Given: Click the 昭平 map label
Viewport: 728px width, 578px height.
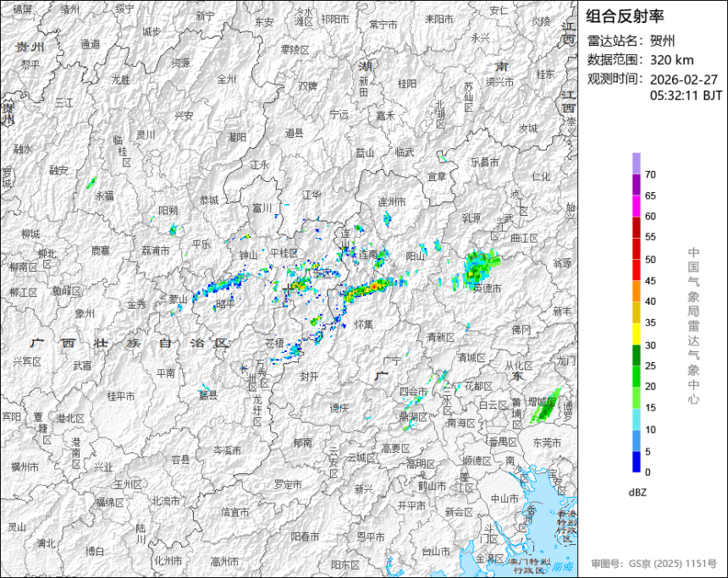Looking at the screenshot, I should click(226, 304).
